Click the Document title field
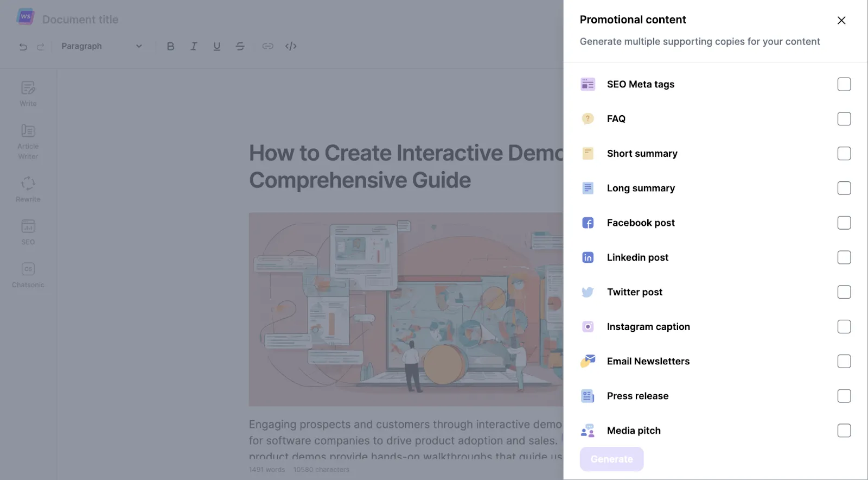 [80, 20]
